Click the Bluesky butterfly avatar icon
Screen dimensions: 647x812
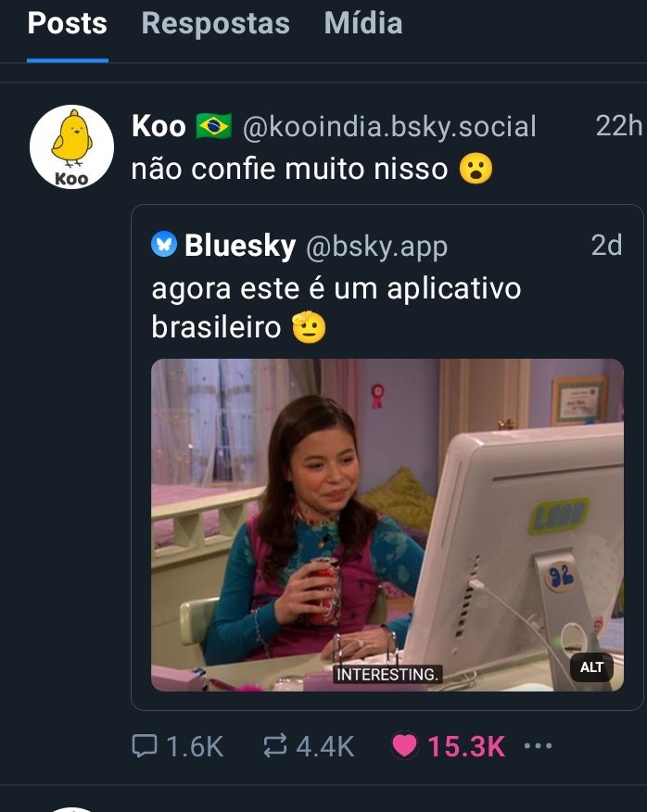tap(164, 244)
